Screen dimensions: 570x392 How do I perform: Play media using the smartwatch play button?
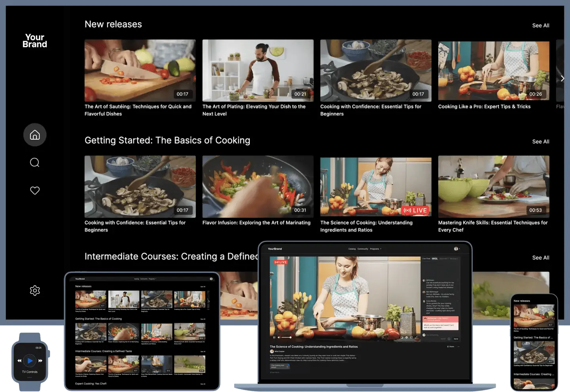(x=30, y=360)
